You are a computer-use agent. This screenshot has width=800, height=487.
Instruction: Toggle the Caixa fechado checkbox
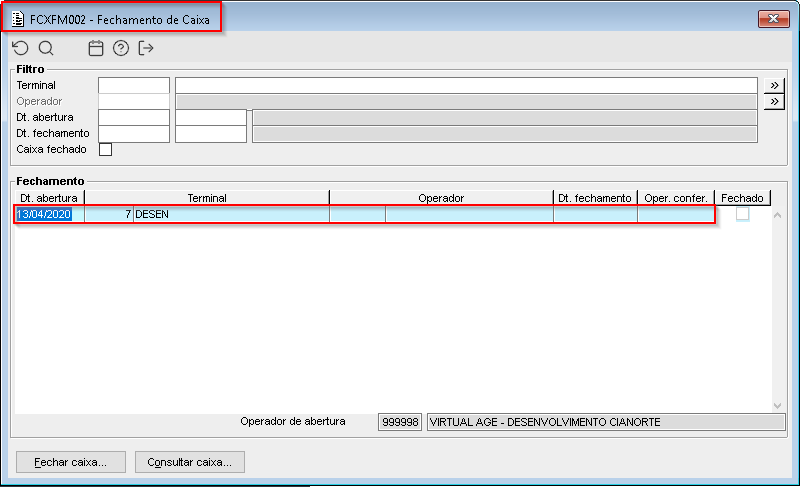click(106, 149)
